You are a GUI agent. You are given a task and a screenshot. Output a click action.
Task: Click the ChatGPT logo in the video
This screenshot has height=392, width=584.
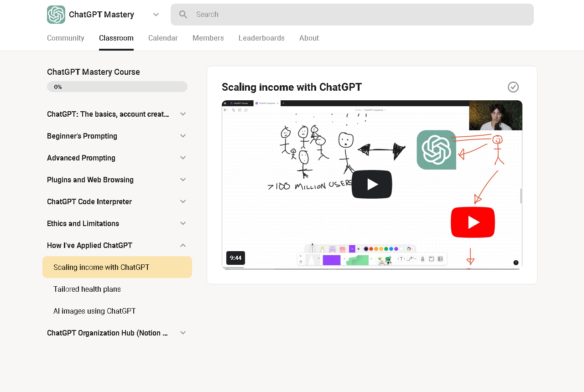pyautogui.click(x=436, y=150)
